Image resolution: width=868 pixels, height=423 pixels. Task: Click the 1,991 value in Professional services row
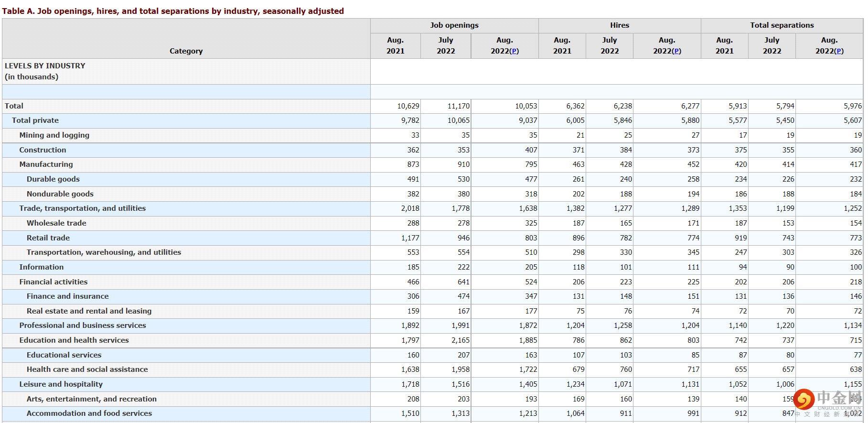(461, 325)
